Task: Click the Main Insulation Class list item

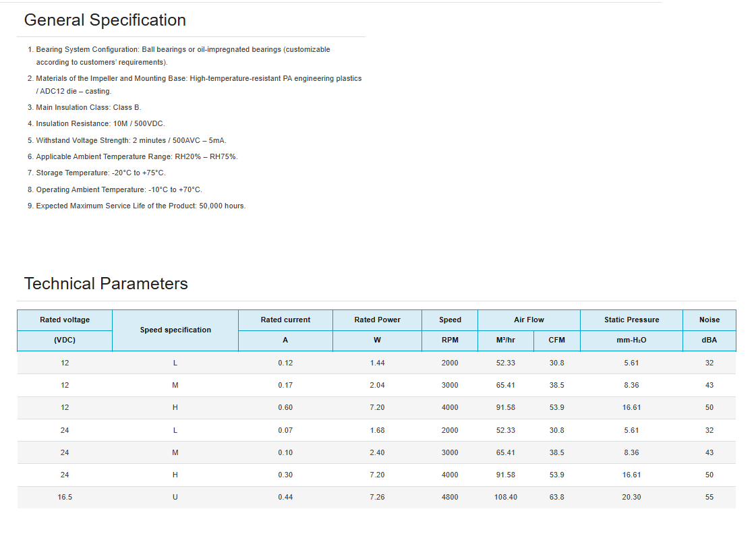Action: pyautogui.click(x=88, y=108)
